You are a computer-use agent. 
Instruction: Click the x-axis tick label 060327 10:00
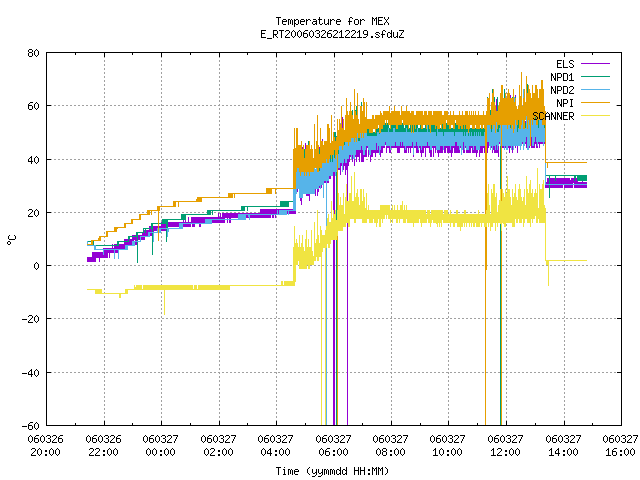(x=448, y=446)
